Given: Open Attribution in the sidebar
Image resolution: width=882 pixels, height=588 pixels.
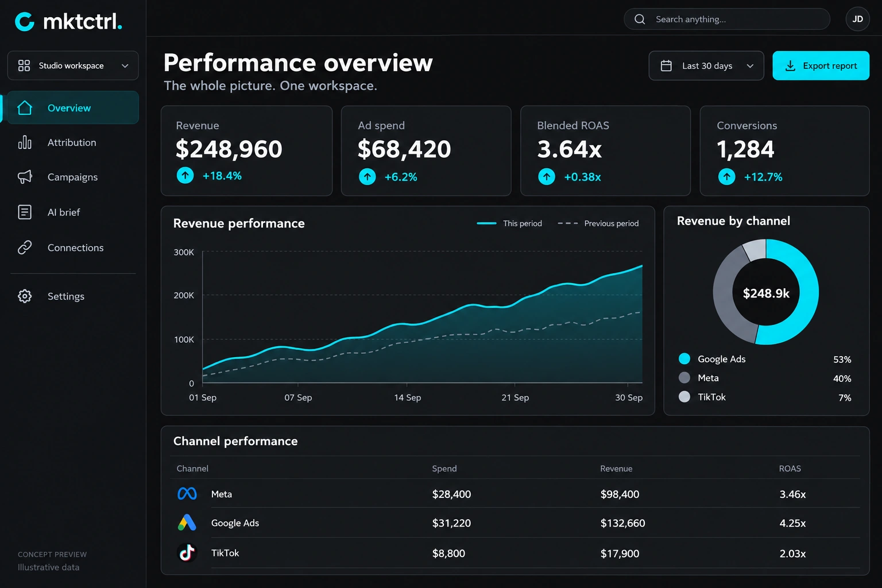Looking at the screenshot, I should click(x=72, y=142).
